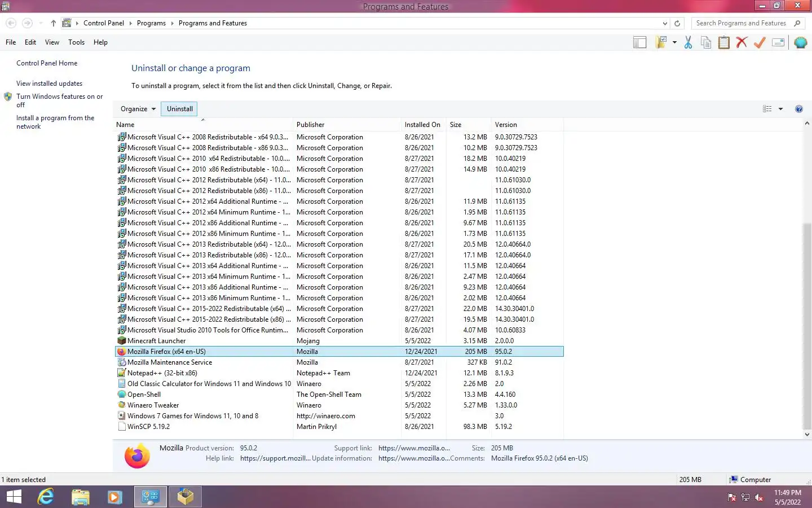Screen dimensions: 812x508
Task: Open the support.mozilla help link
Action: pyautogui.click(x=275, y=458)
